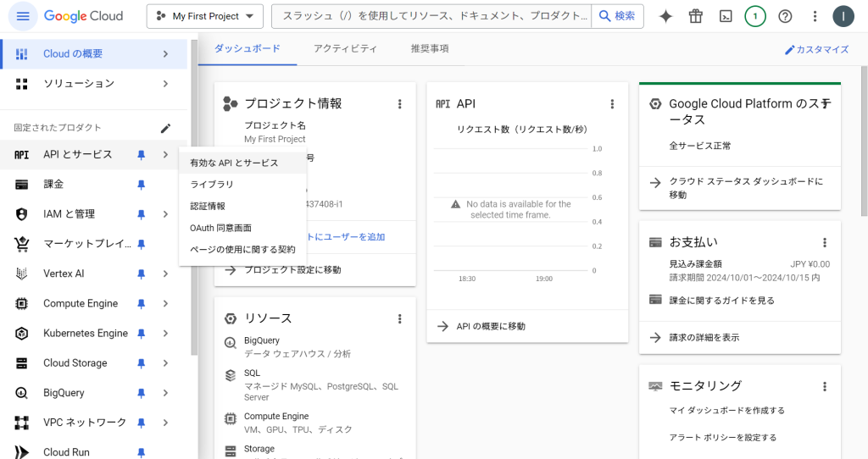This screenshot has width=868, height=459.
Task: Open the hamburger navigation menu
Action: [23, 16]
